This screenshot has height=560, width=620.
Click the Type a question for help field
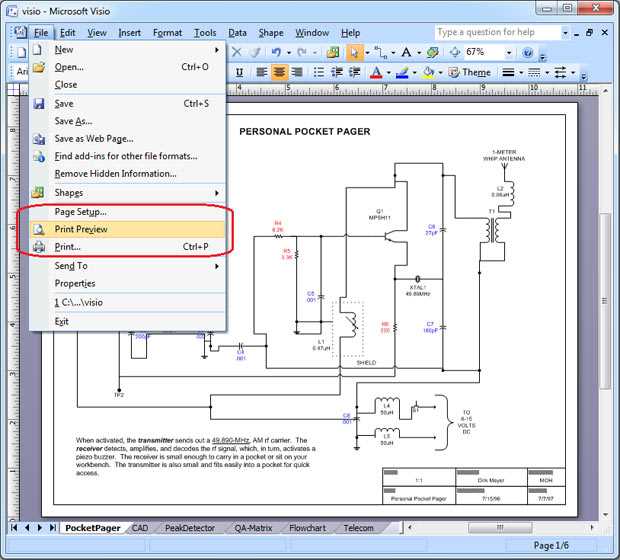click(x=498, y=32)
